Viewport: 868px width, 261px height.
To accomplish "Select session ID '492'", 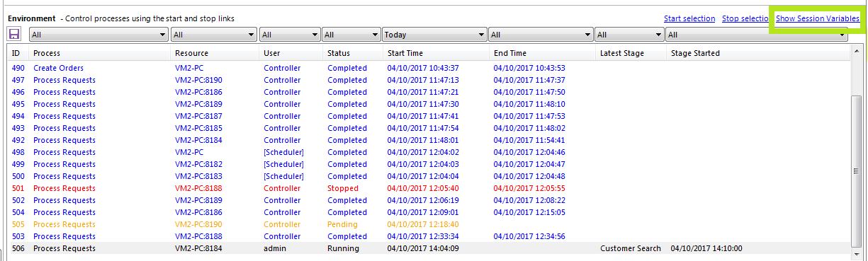I will [18, 140].
